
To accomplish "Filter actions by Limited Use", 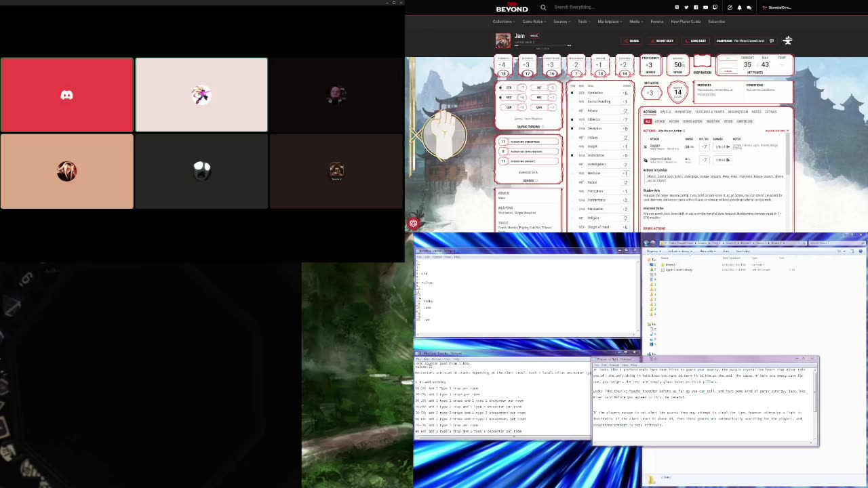I will [x=745, y=121].
